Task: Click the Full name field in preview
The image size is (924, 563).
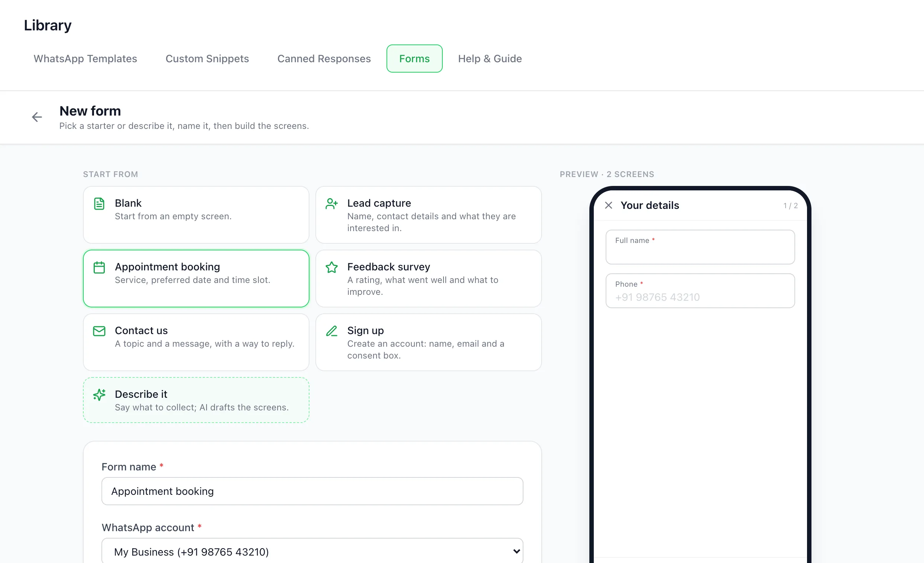Action: point(700,247)
